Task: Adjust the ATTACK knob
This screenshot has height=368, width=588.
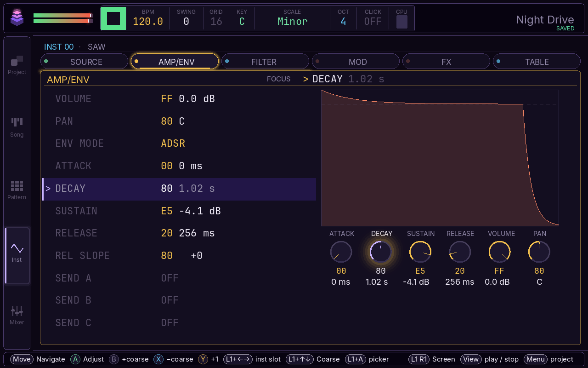Action: point(341,252)
